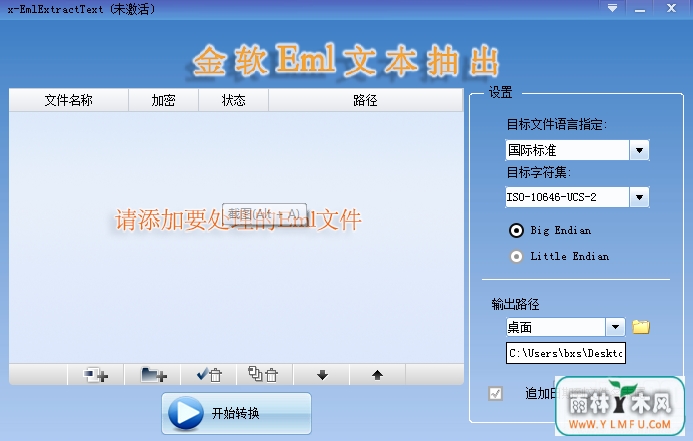Remove selected files with checkmark trash icon

(209, 375)
